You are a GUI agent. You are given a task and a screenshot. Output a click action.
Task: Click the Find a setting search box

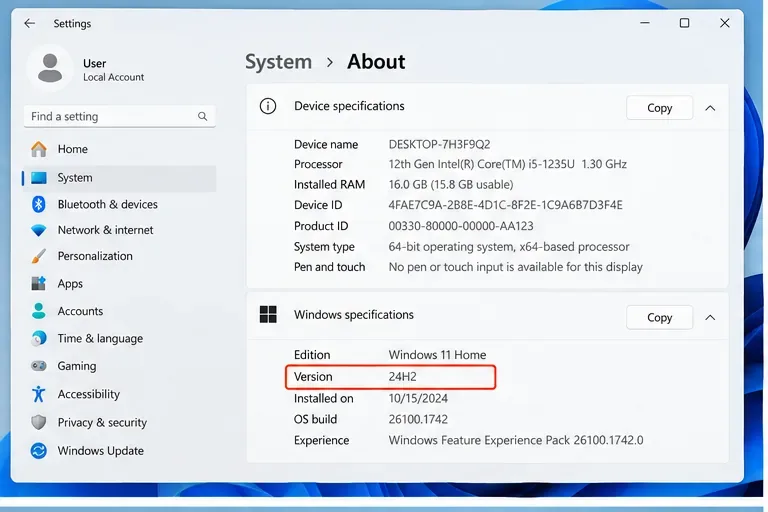pyautogui.click(x=120, y=117)
